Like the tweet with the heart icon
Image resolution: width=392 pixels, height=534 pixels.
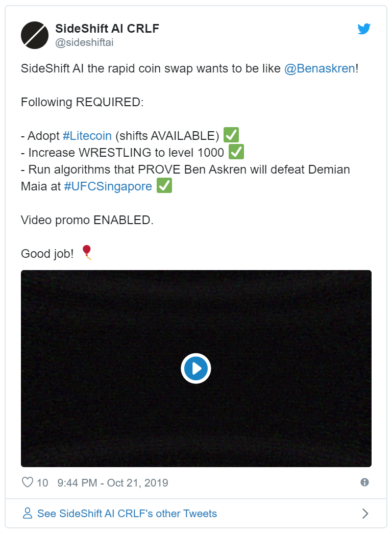[x=27, y=482]
